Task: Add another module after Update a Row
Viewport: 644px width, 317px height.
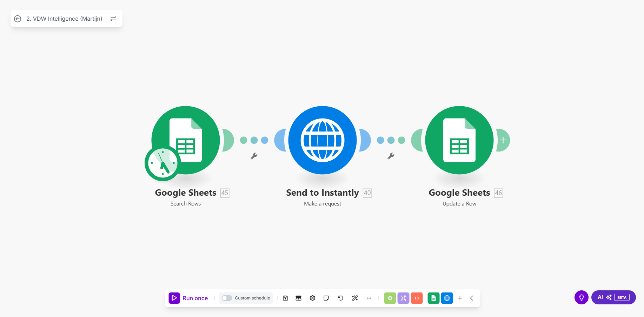Action: pyautogui.click(x=503, y=140)
